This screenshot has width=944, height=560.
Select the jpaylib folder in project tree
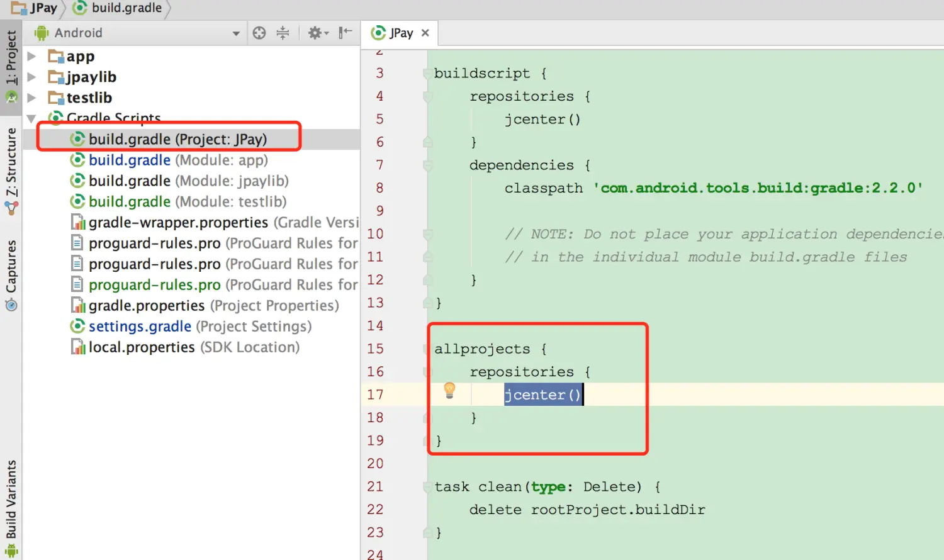click(82, 77)
